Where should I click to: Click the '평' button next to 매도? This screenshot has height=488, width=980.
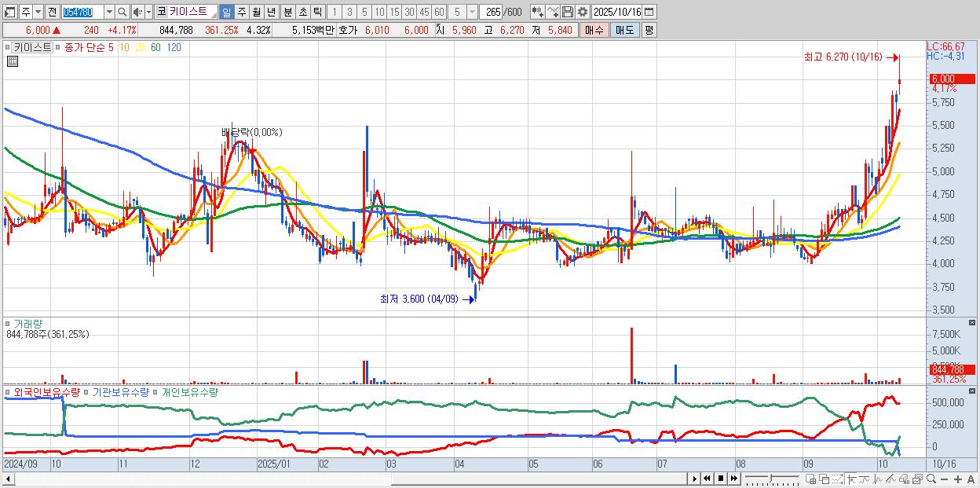click(x=649, y=30)
